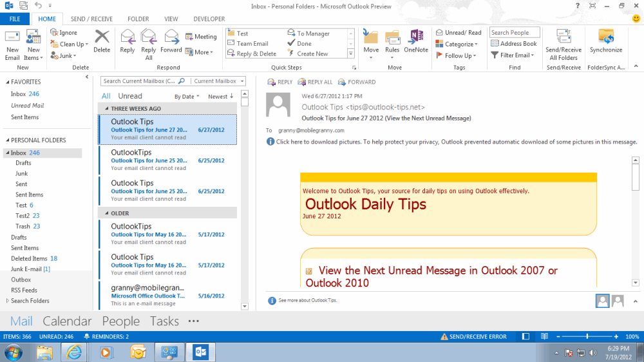Switch to the FOLDER tab
644x362 pixels.
138,19
